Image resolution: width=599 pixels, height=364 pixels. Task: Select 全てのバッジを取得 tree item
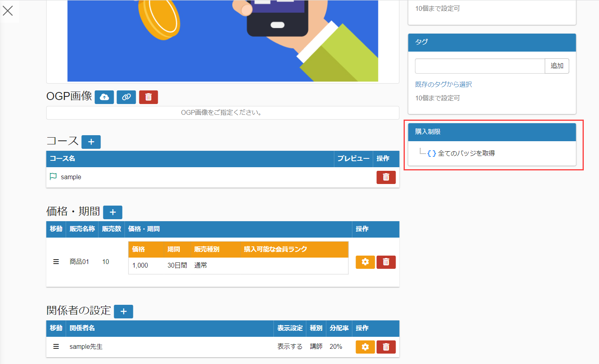click(466, 153)
